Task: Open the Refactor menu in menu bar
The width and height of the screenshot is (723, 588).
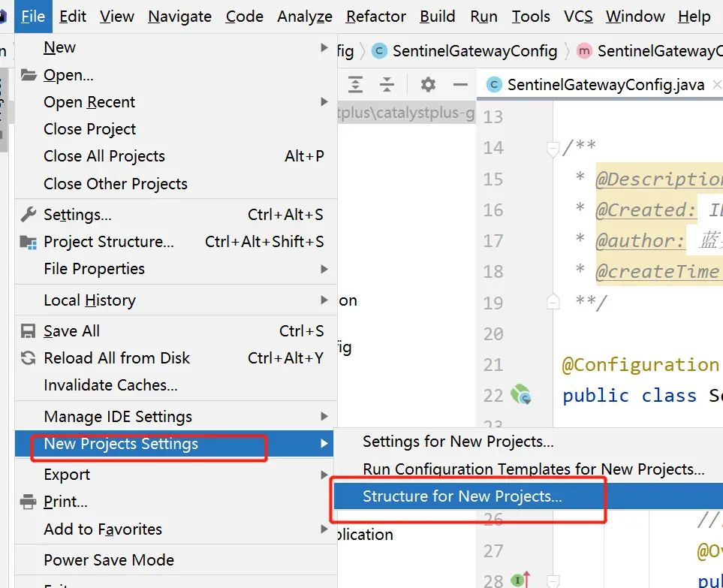Action: pos(376,17)
